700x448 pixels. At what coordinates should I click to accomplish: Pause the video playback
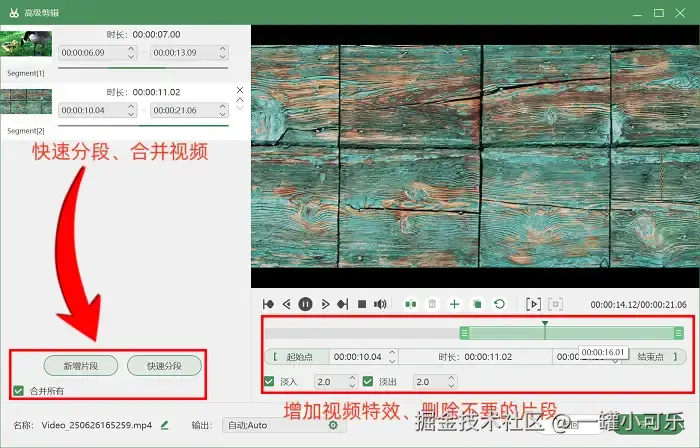click(x=305, y=304)
